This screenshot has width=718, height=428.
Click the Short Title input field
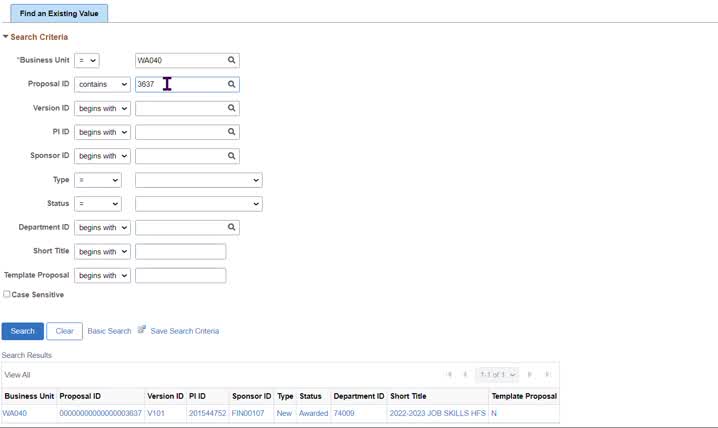(x=180, y=252)
